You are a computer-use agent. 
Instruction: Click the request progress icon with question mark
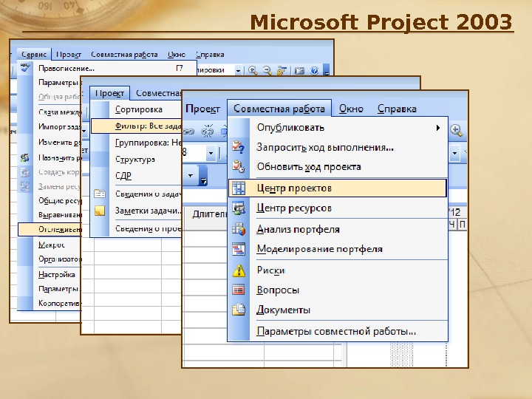(238, 147)
